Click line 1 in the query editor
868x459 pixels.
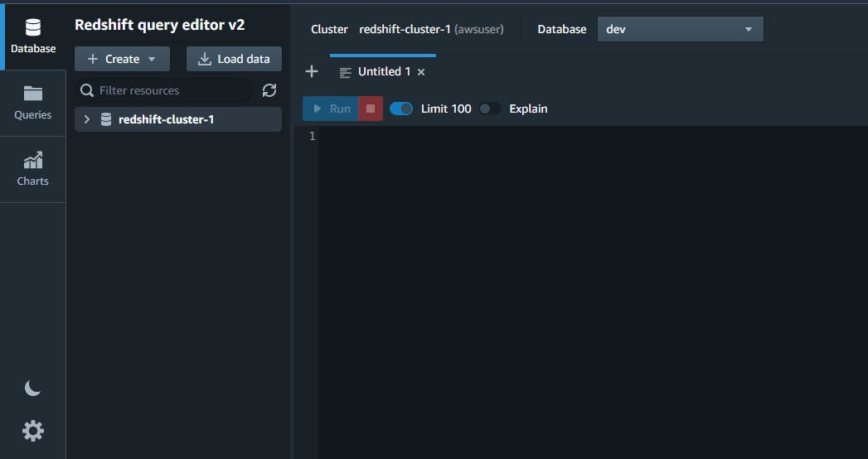580,136
